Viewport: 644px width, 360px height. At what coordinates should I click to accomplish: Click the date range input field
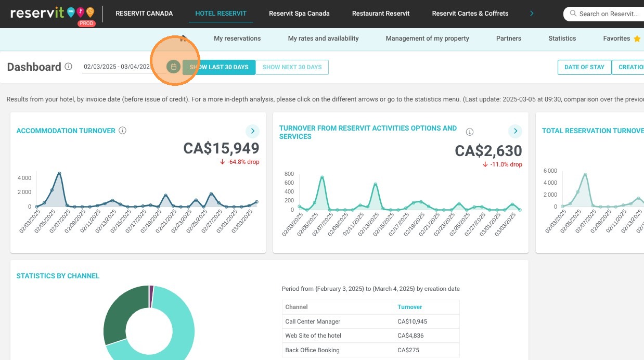pyautogui.click(x=124, y=67)
